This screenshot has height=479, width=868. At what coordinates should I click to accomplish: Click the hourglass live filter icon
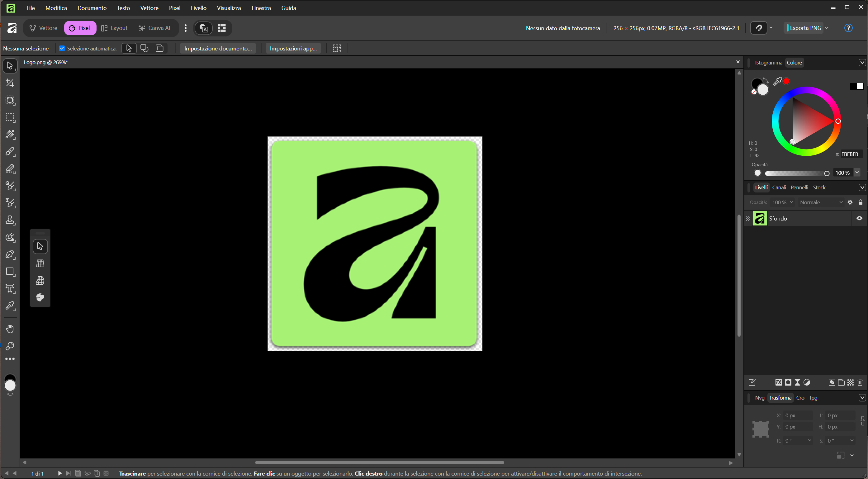point(797,382)
